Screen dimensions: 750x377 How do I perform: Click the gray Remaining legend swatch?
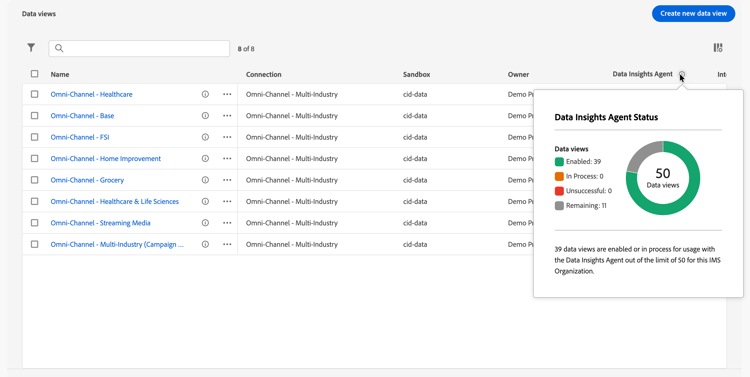tap(559, 206)
